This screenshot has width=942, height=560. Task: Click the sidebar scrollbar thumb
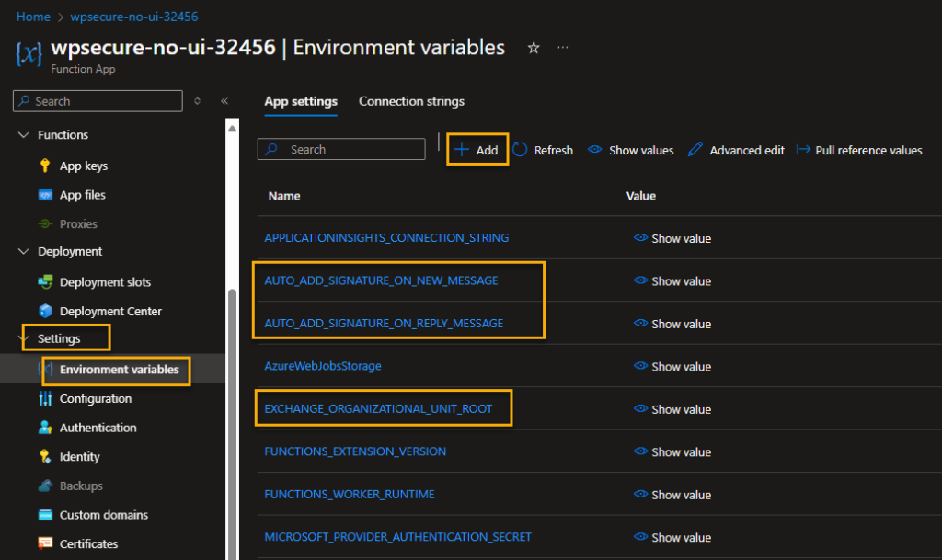233,423
